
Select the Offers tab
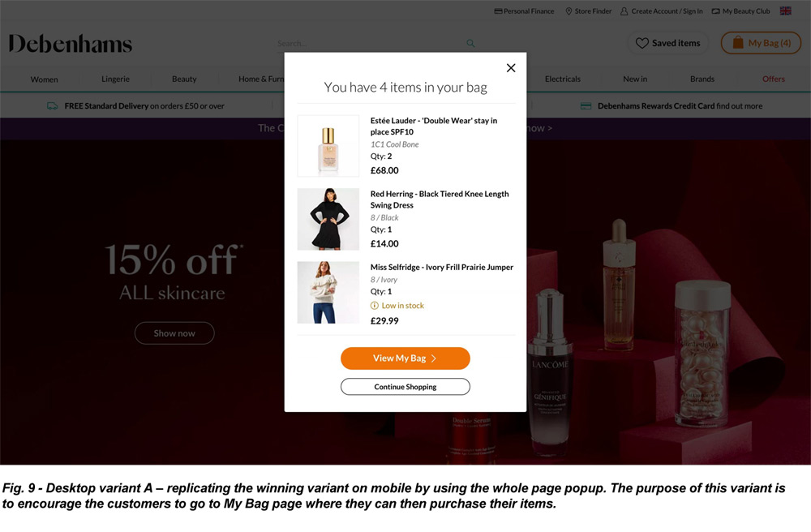tap(773, 79)
